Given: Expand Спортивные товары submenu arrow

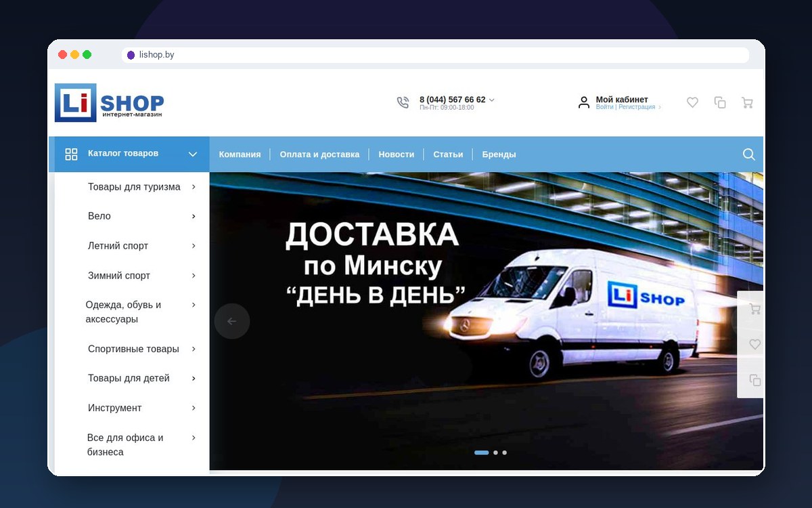Looking at the screenshot, I should 194,349.
